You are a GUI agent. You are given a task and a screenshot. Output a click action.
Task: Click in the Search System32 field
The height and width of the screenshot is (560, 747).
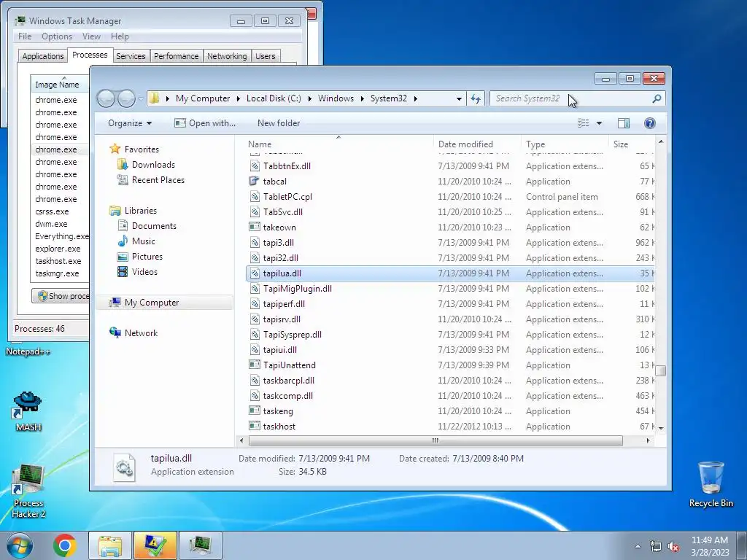point(570,98)
